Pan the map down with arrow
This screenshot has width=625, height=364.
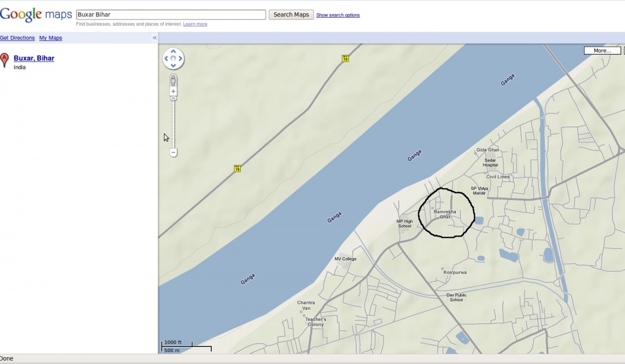[x=174, y=65]
